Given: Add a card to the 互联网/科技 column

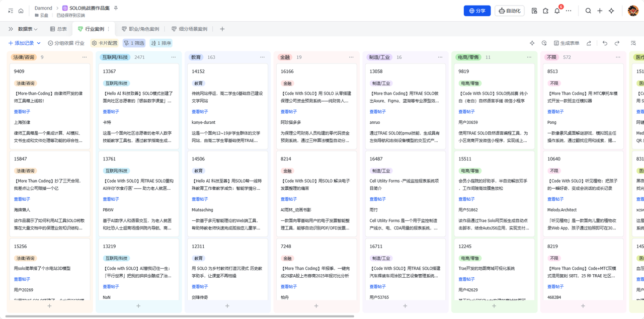Looking at the screenshot, I should coord(138,306).
